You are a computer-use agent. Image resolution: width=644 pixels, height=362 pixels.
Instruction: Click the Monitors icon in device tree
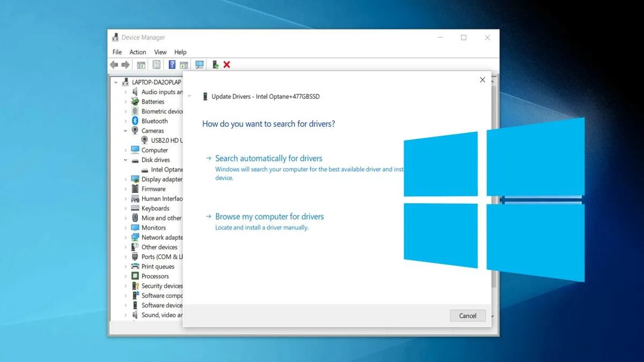pyautogui.click(x=135, y=227)
